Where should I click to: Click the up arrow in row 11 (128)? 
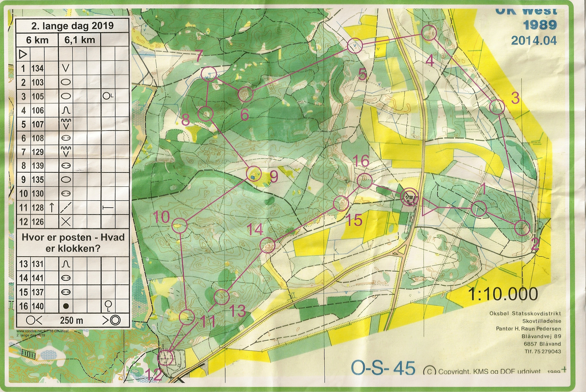tap(51, 208)
